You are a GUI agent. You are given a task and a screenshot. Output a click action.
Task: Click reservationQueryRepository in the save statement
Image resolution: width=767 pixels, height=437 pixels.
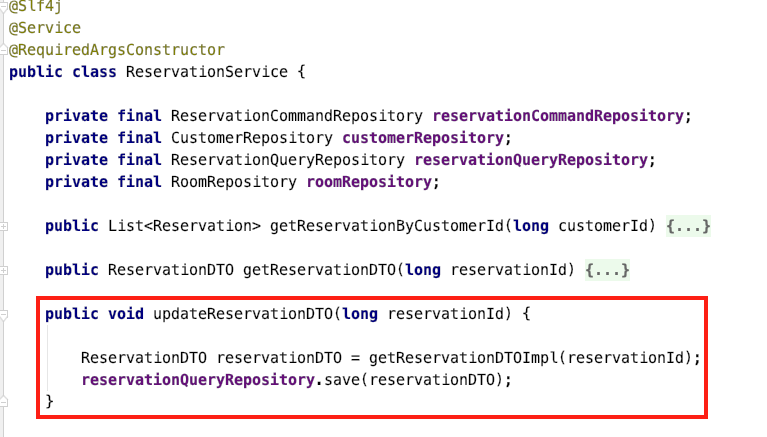pyautogui.click(x=198, y=380)
